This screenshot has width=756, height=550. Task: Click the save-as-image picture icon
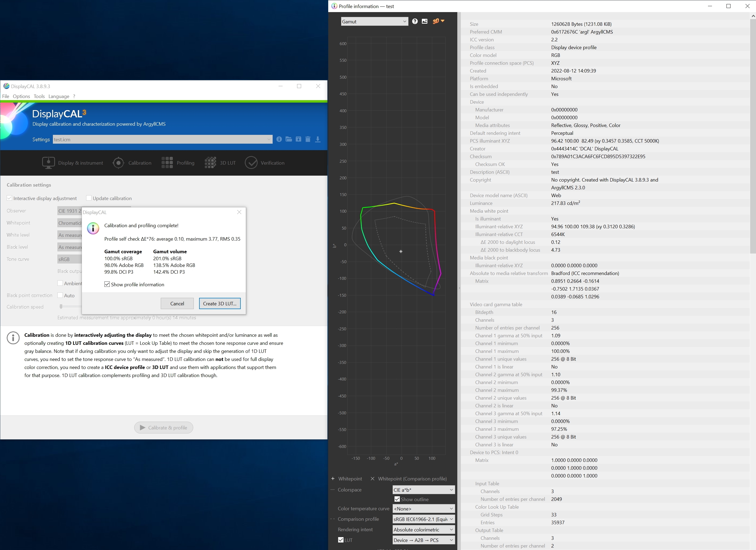424,21
